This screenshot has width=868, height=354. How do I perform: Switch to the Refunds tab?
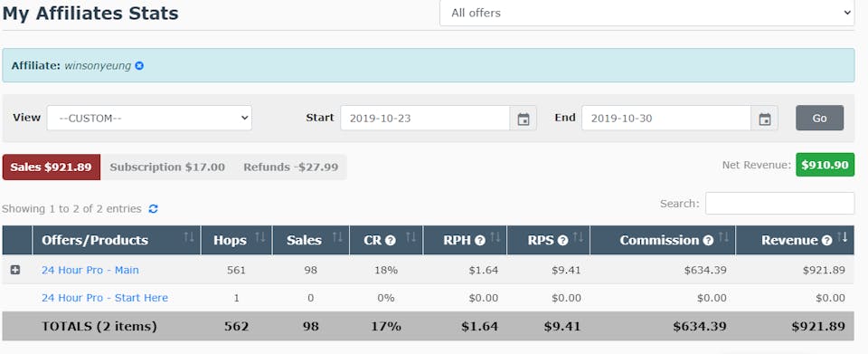click(290, 167)
